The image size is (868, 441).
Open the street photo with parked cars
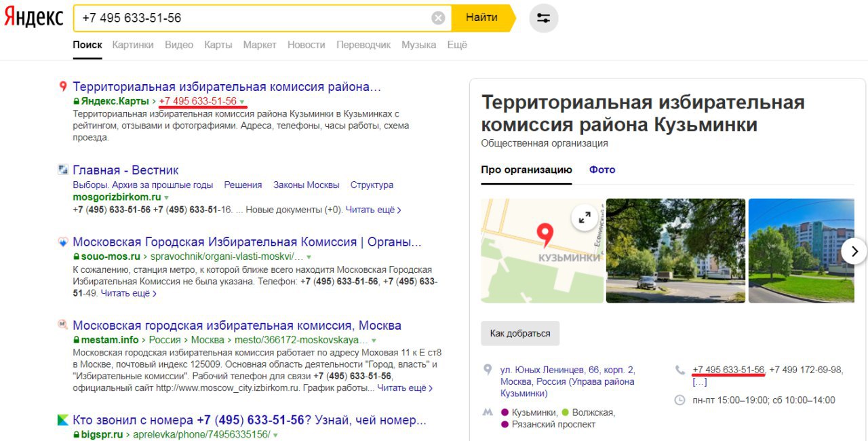675,250
